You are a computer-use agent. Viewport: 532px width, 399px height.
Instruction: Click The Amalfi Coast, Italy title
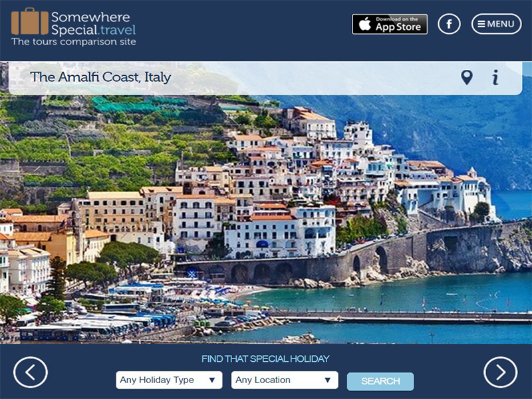(x=100, y=77)
